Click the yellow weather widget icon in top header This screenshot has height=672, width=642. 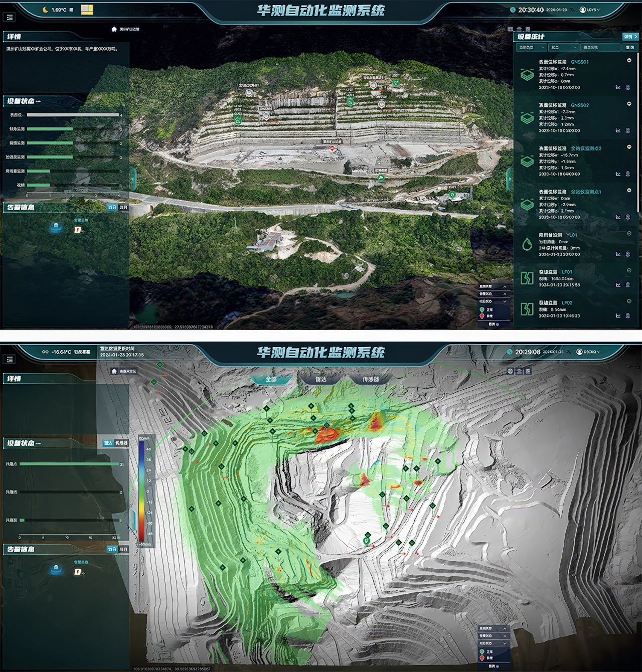coord(87,10)
